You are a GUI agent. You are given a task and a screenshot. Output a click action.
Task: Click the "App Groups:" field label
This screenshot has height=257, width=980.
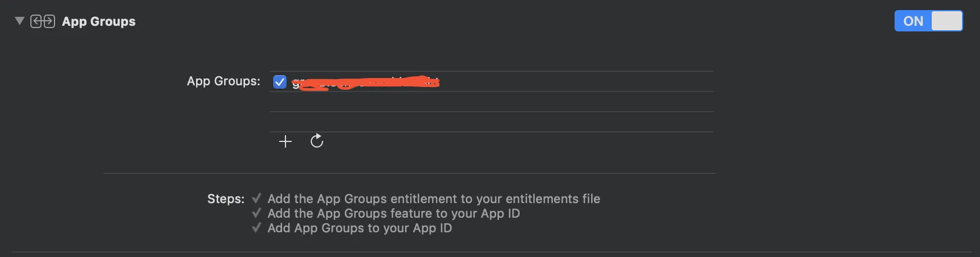[223, 81]
